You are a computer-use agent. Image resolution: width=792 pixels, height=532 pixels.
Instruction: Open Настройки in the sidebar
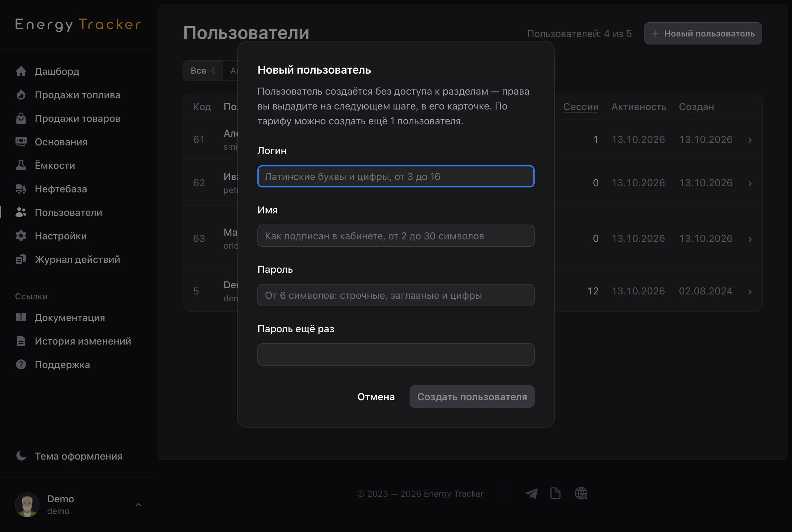(x=61, y=236)
